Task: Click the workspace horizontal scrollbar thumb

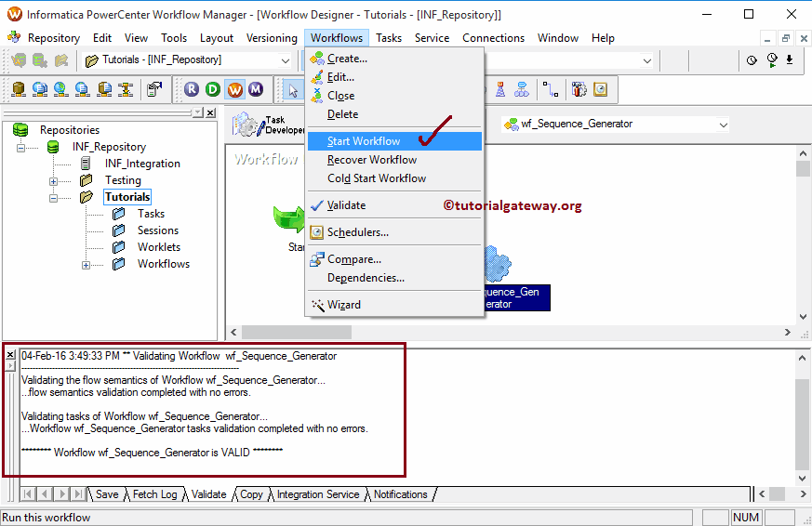Action: point(297,332)
